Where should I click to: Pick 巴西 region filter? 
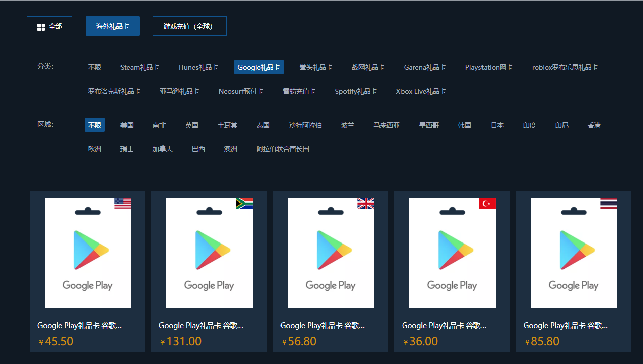[198, 149]
